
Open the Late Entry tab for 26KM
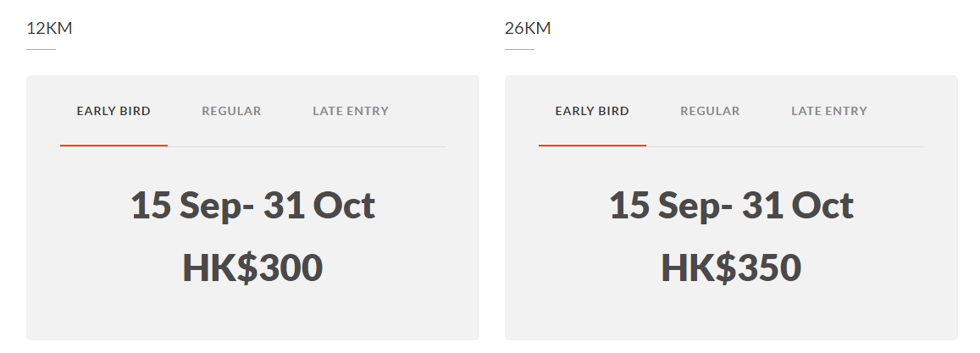(x=829, y=111)
